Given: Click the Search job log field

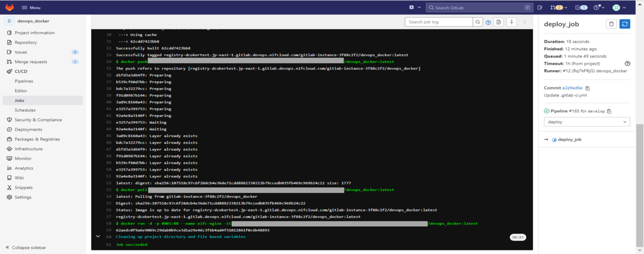Looking at the screenshot, I should tap(438, 22).
